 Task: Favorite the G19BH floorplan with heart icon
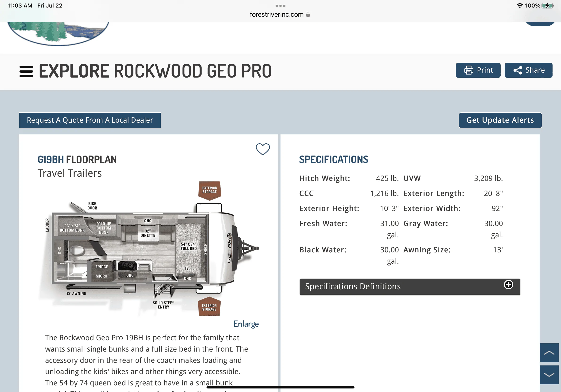263,149
